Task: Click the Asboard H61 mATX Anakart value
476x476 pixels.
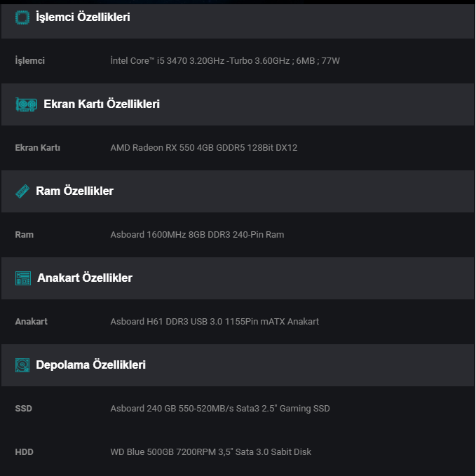Action: [215, 322]
